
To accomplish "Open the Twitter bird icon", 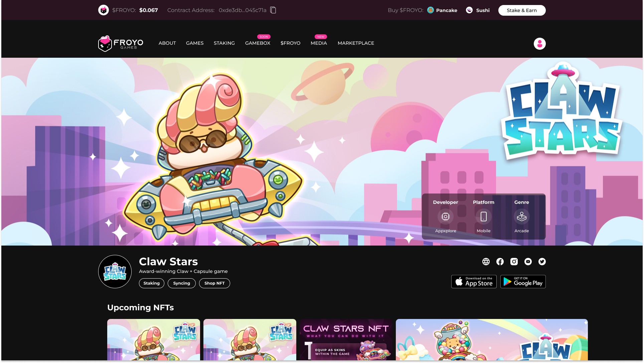I will pyautogui.click(x=542, y=262).
